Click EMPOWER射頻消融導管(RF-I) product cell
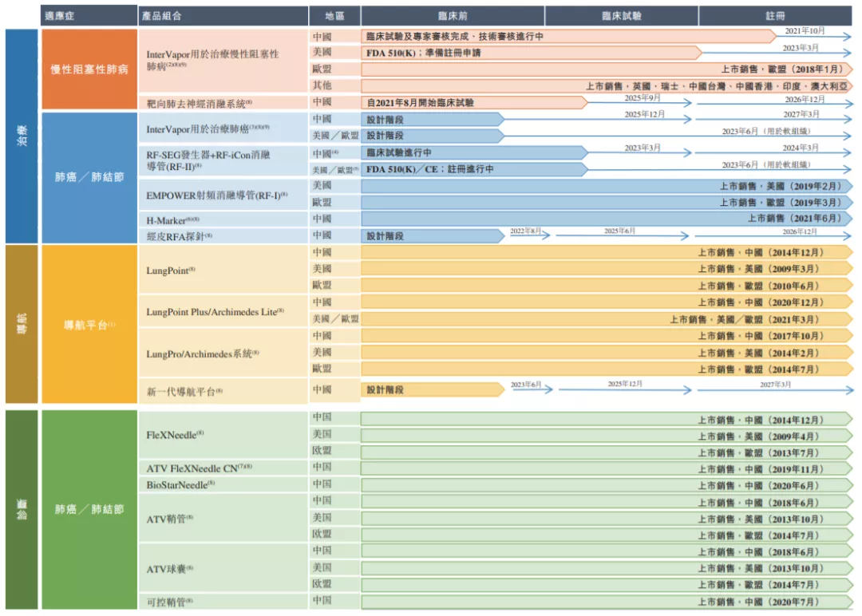This screenshot has width=862, height=616. pos(223,195)
